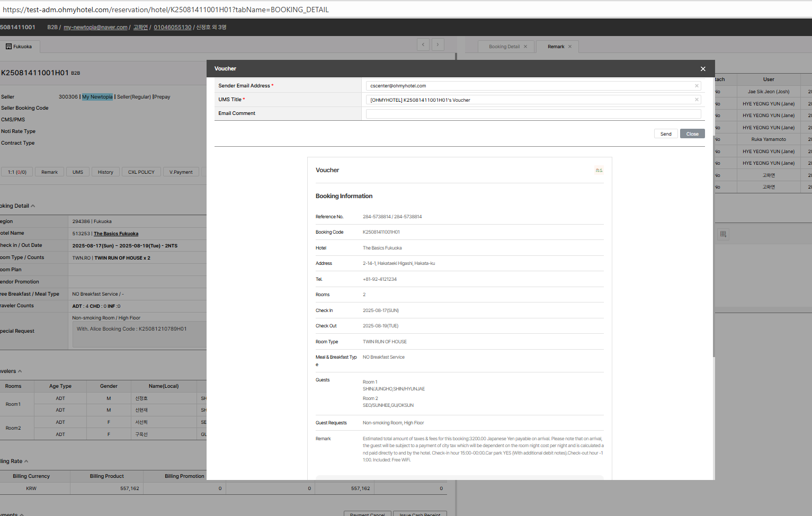Image resolution: width=812 pixels, height=516 pixels.
Task: Click the special request note With. Alice Booking Code
Action: (x=132, y=329)
